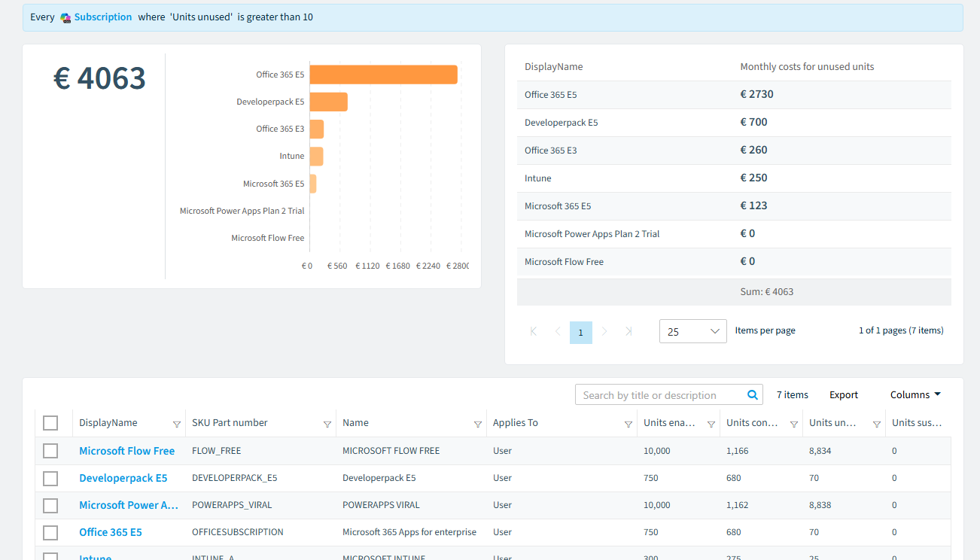Go to last page arrow icon
Viewport: 980px width, 560px height.
tap(629, 331)
